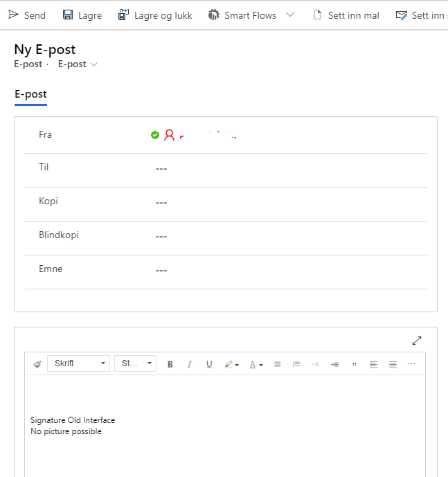Click Sett inn mal in the toolbar
This screenshot has height=477, width=448.
coord(346,15)
